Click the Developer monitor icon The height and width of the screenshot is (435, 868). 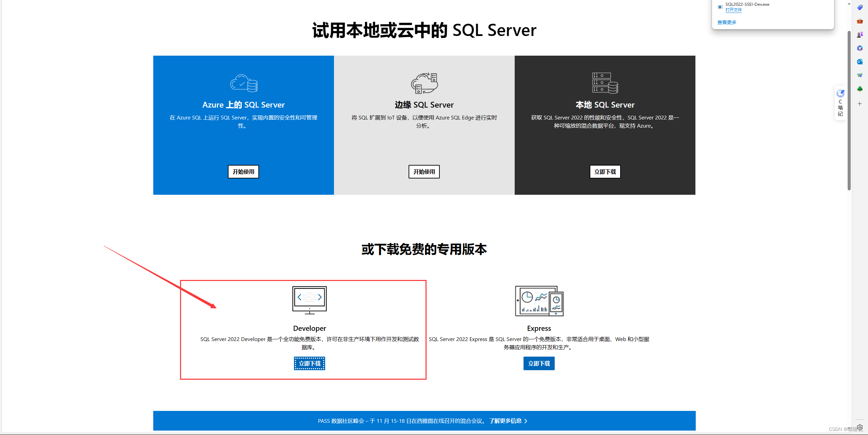pos(310,300)
